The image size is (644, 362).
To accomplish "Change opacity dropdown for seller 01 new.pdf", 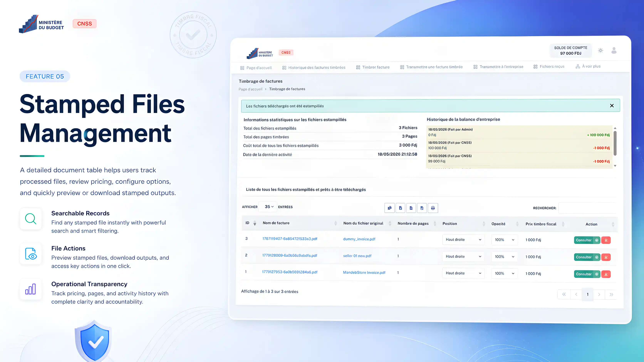I will click(505, 257).
